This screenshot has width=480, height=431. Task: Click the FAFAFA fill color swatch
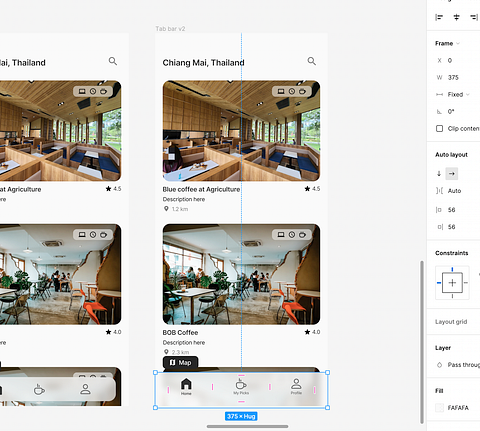(440, 408)
